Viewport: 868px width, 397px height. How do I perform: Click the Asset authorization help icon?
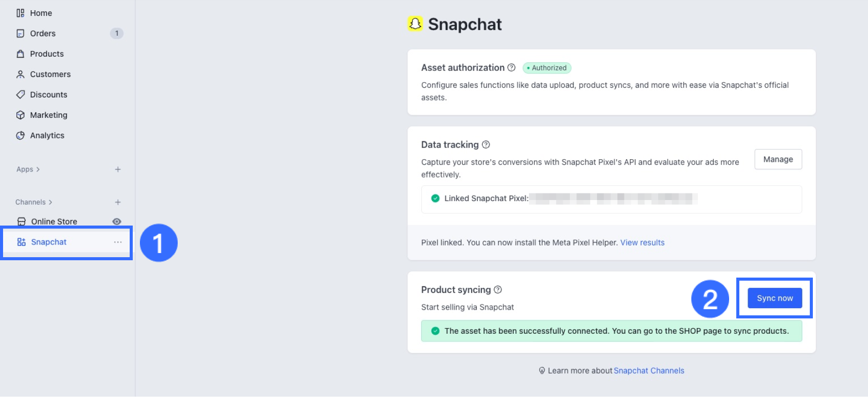pyautogui.click(x=511, y=67)
